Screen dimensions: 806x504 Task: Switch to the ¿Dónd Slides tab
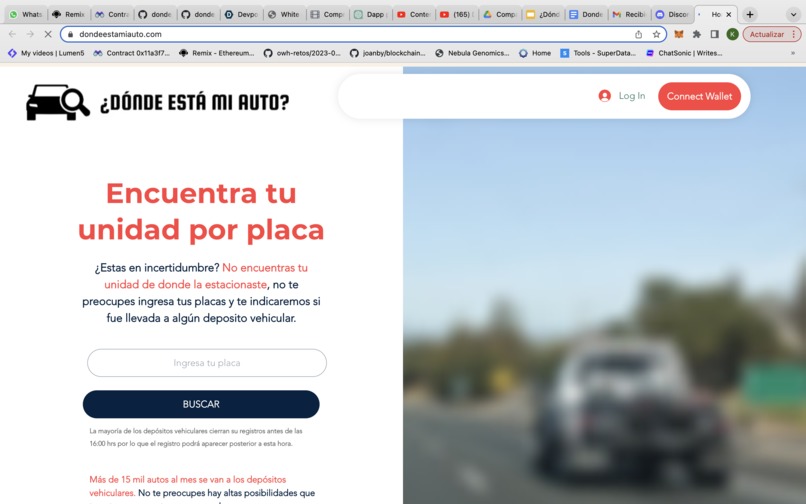(543, 14)
